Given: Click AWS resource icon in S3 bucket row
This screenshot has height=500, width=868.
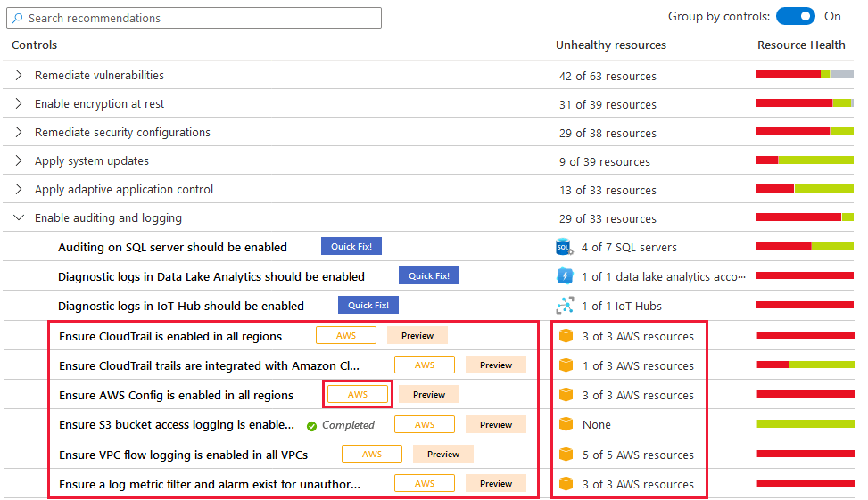Looking at the screenshot, I should pos(566,424).
